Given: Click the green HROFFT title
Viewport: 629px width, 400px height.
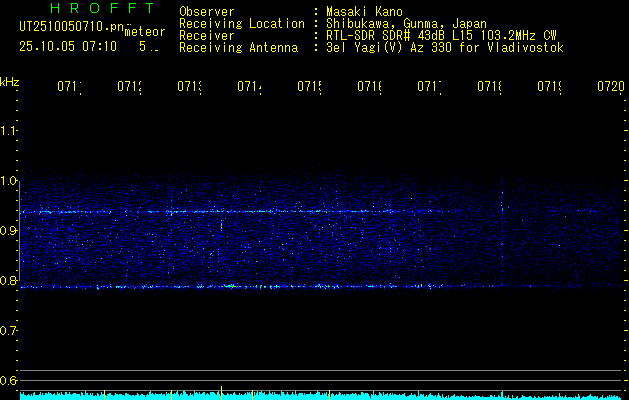Looking at the screenshot, I should [x=103, y=8].
